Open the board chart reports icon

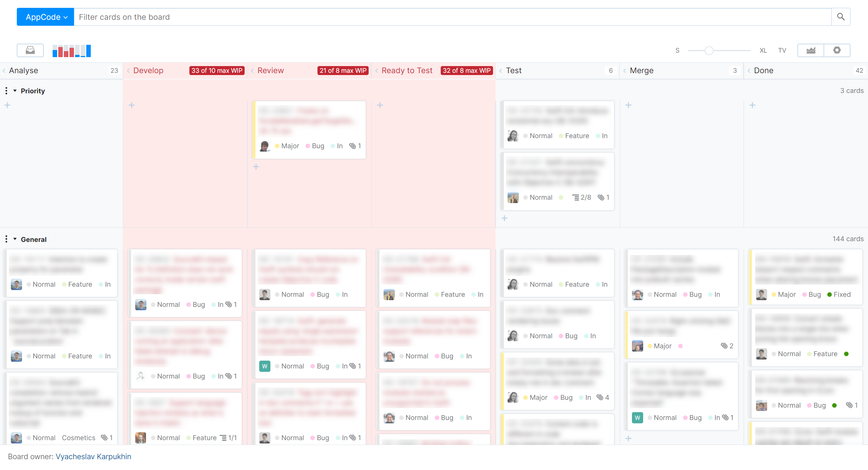[x=810, y=50]
